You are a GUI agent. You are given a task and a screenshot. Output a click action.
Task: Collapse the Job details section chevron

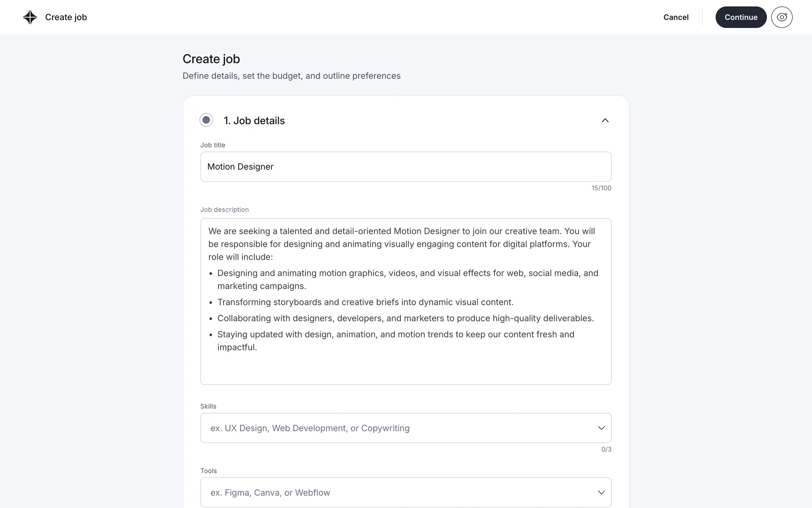[605, 121]
